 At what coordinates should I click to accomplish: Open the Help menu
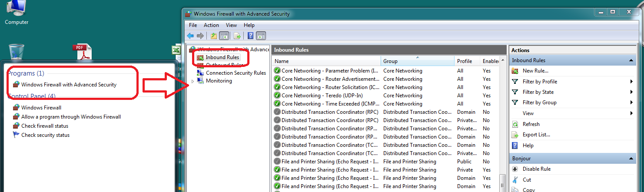tap(249, 25)
